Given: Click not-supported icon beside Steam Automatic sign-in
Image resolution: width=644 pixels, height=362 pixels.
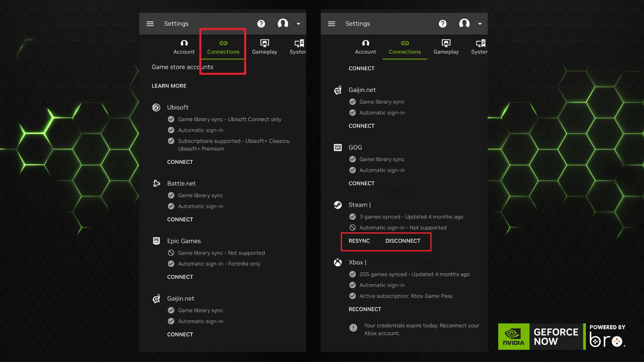Looking at the screenshot, I should tap(352, 228).
